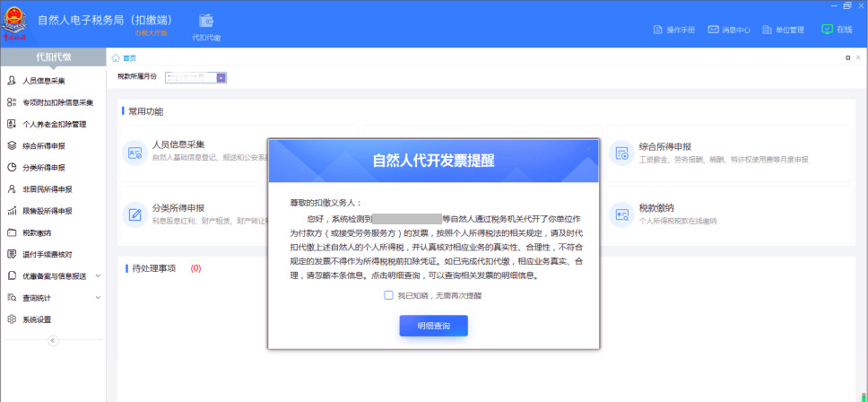Close the 自然人代开发票提醒 dialog
This screenshot has width=868, height=402.
click(x=588, y=149)
